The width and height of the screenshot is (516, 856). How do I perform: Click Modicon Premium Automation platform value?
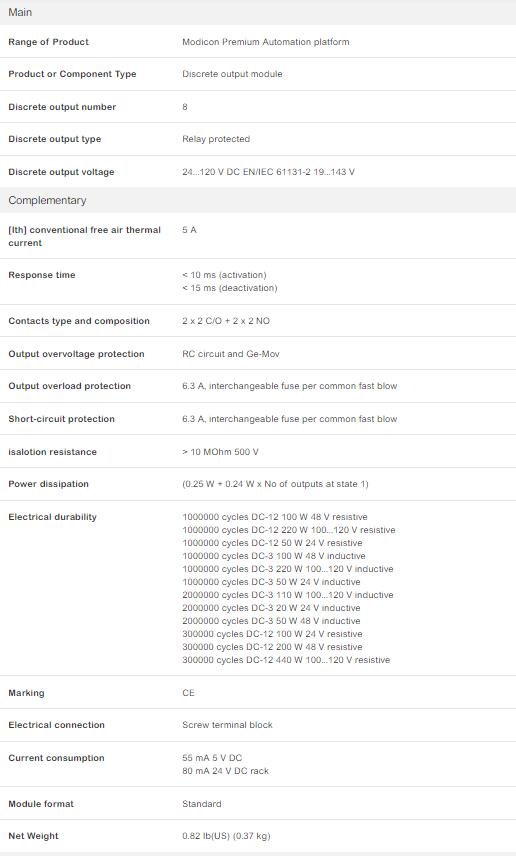pos(266,42)
